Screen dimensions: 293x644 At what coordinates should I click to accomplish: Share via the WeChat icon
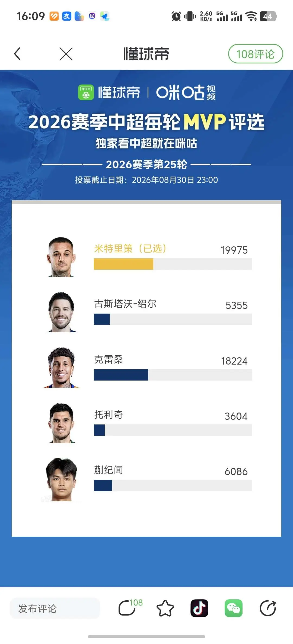point(234,608)
